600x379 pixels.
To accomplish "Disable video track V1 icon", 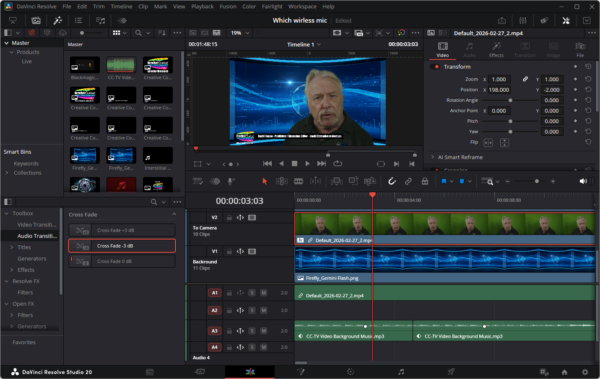I will pyautogui.click(x=252, y=252).
